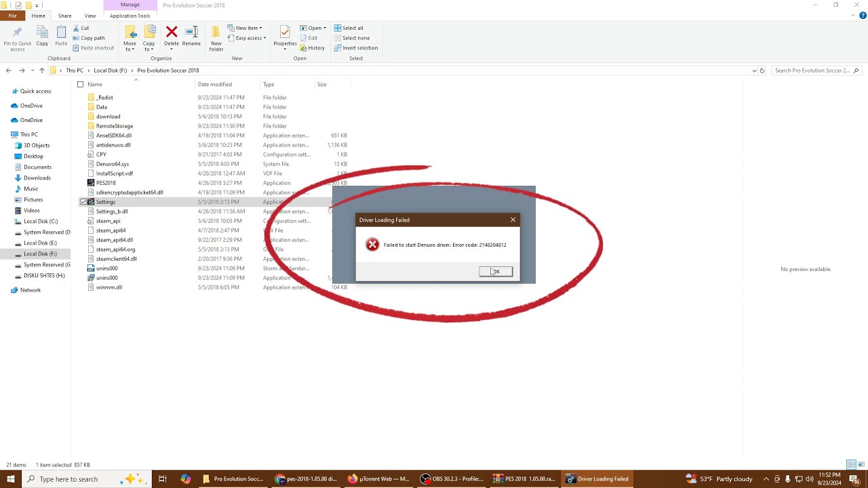Image resolution: width=868 pixels, height=488 pixels.
Task: Toggle the select-all checkbox in header
Action: point(80,85)
